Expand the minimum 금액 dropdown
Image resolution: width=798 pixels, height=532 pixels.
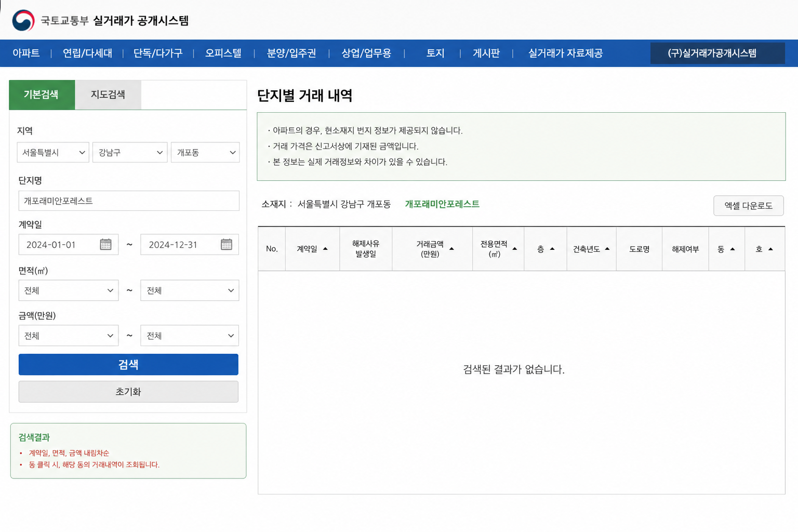tap(69, 336)
